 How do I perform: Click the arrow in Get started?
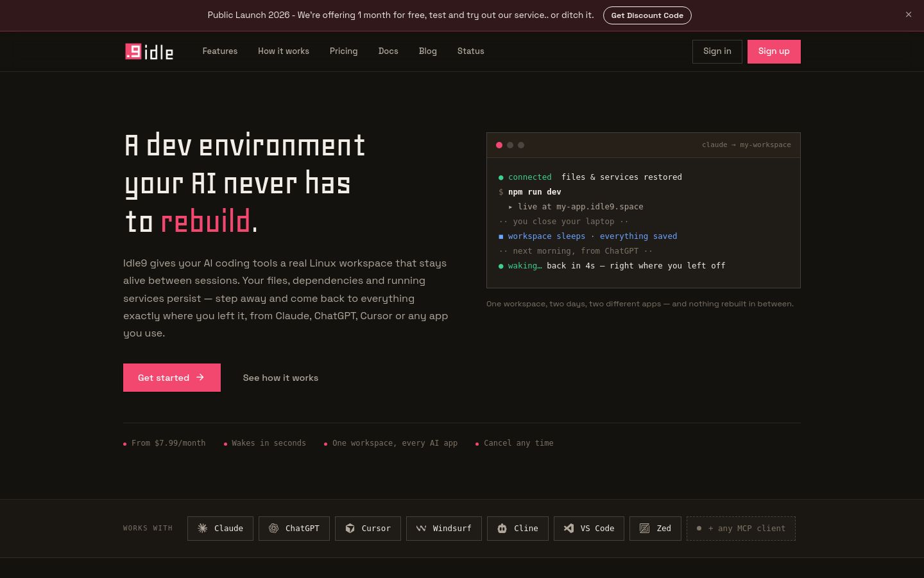(x=200, y=378)
